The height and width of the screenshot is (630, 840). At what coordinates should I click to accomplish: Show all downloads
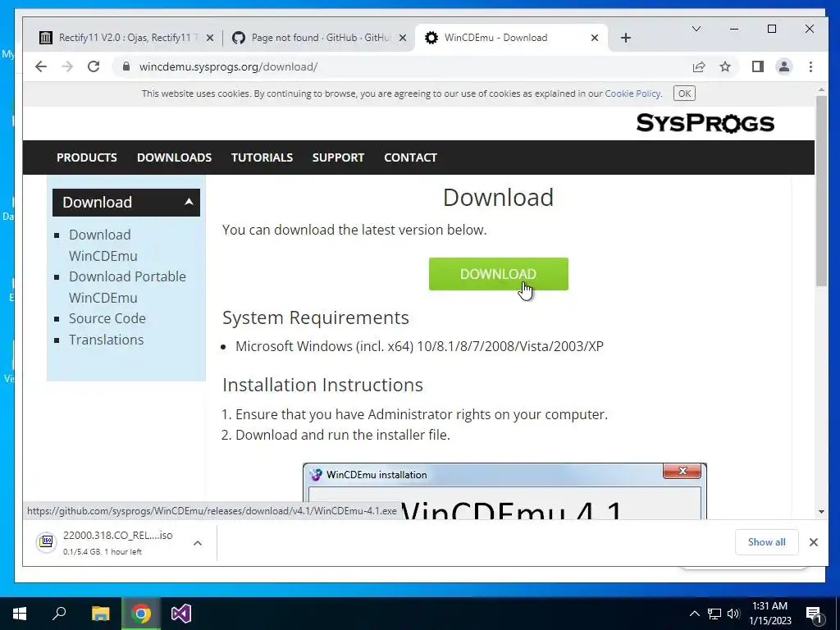767,542
